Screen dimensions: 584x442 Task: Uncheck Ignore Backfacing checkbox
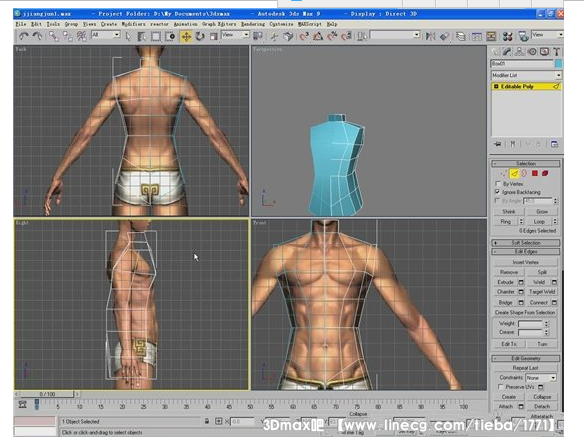click(x=497, y=192)
